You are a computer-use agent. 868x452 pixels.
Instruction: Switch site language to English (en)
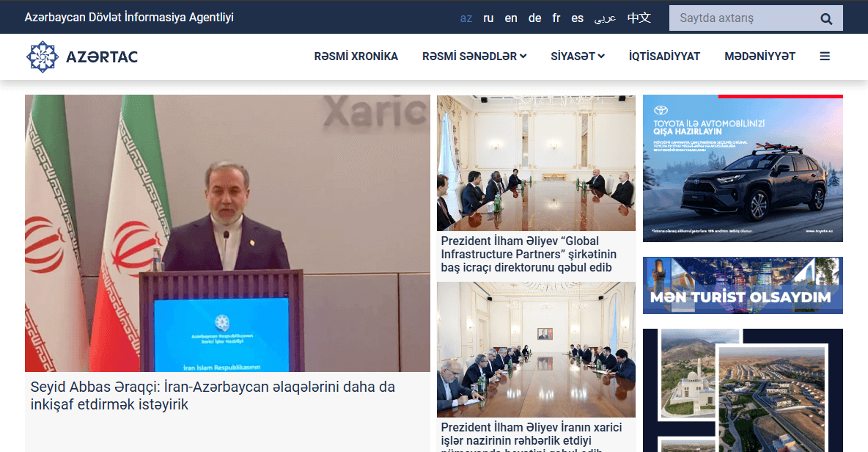511,18
